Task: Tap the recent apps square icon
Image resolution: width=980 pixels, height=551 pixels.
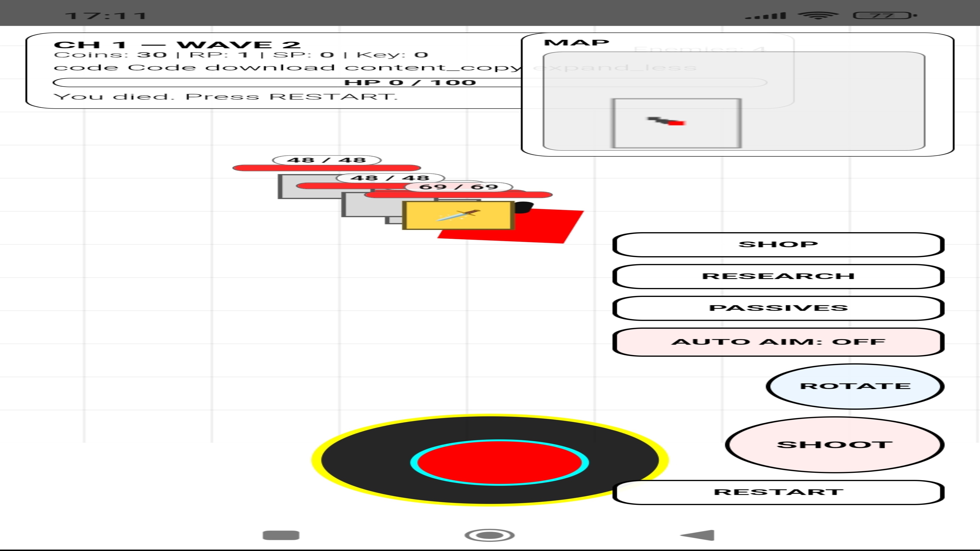Action: [x=281, y=535]
